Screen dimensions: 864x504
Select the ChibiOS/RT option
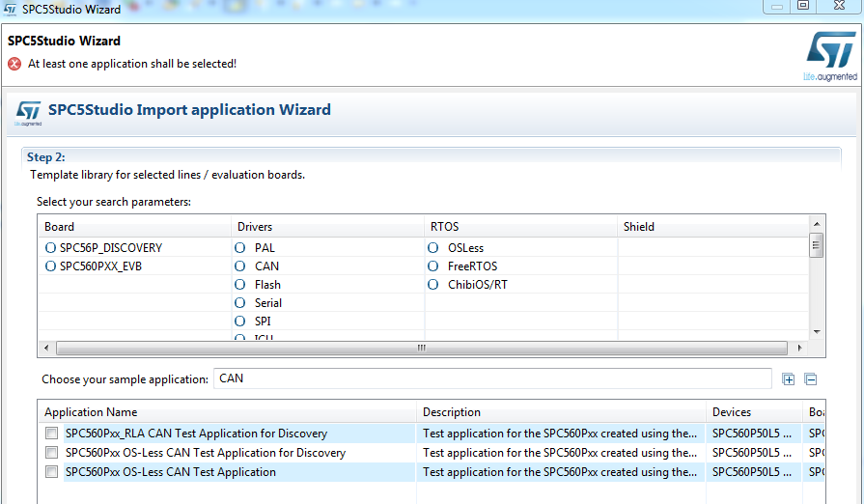[x=433, y=285]
